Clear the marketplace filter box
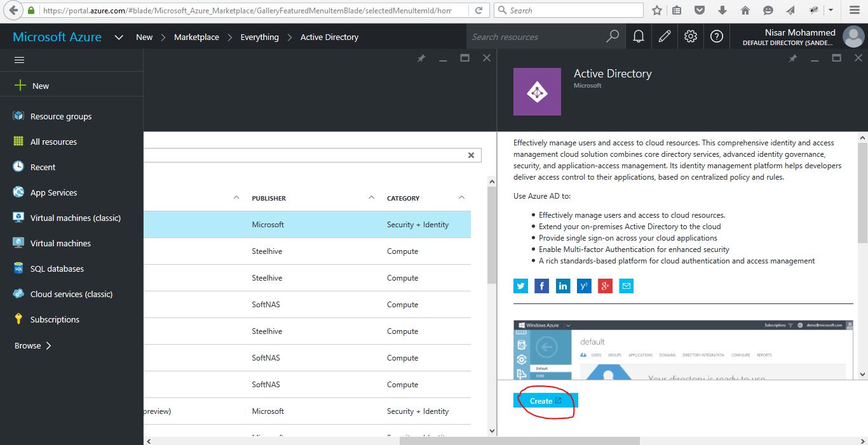Screen dimensions: 868x445 pyautogui.click(x=471, y=155)
